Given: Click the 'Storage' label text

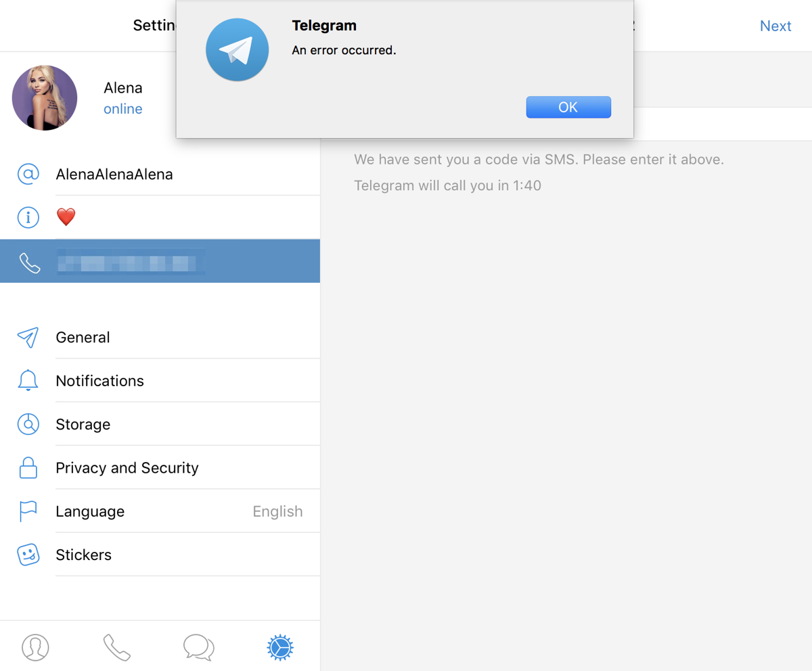Looking at the screenshot, I should 83,424.
